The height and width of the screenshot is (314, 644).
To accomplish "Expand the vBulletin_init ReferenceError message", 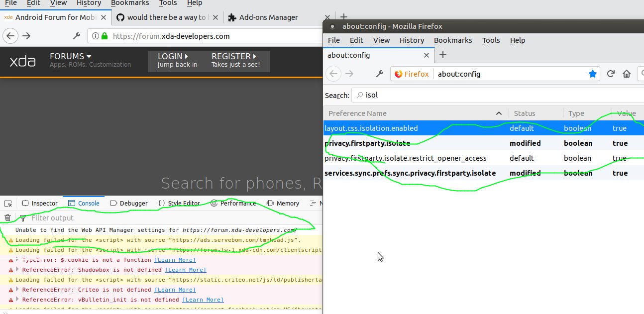I will [18, 300].
